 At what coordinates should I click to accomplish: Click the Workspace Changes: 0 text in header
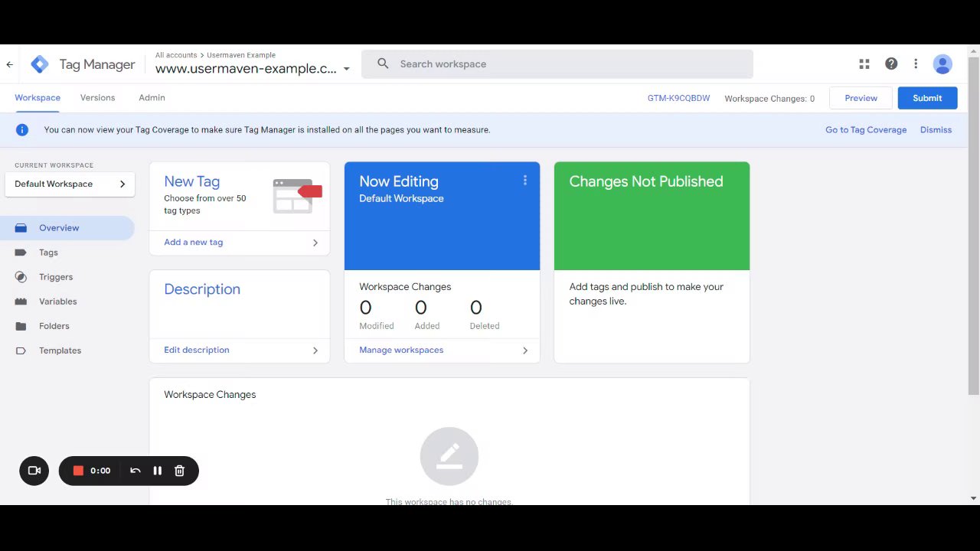coord(769,99)
